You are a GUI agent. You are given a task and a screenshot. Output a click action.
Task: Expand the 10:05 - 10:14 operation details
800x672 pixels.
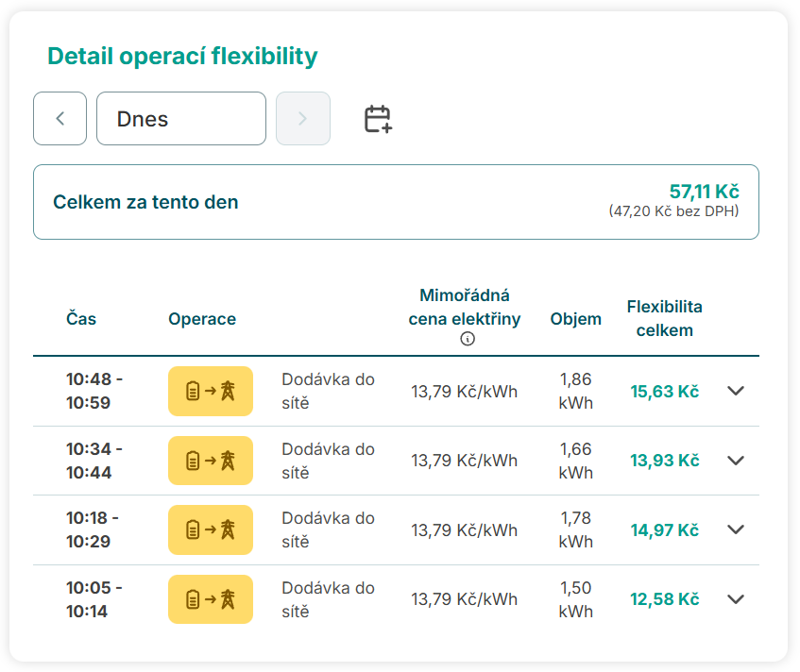(736, 599)
